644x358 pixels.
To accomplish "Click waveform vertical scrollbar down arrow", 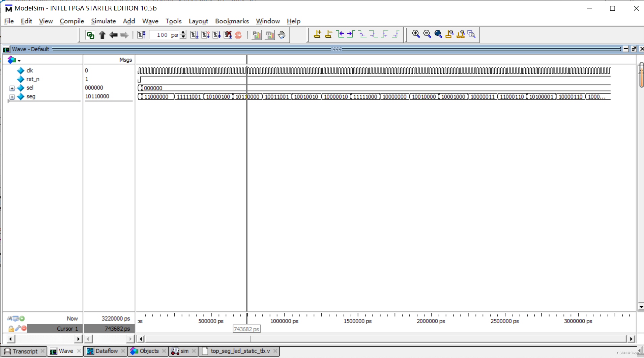I will pyautogui.click(x=641, y=307).
